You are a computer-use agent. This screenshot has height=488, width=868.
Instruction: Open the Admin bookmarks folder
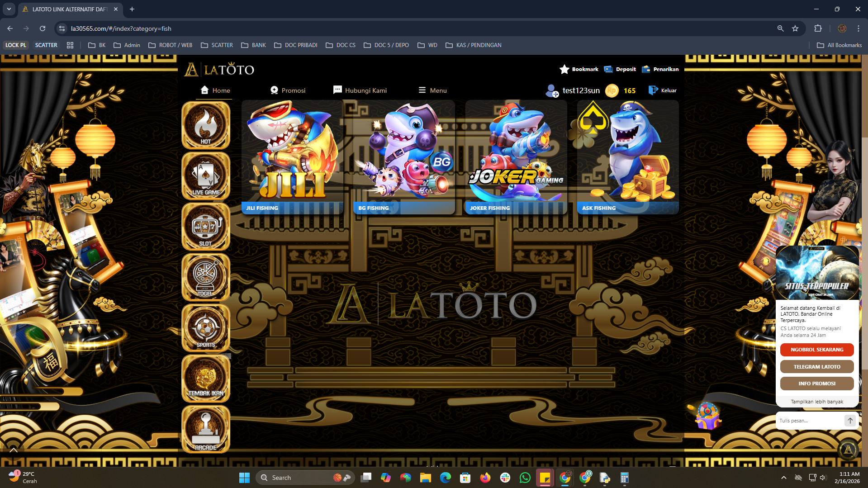(127, 45)
